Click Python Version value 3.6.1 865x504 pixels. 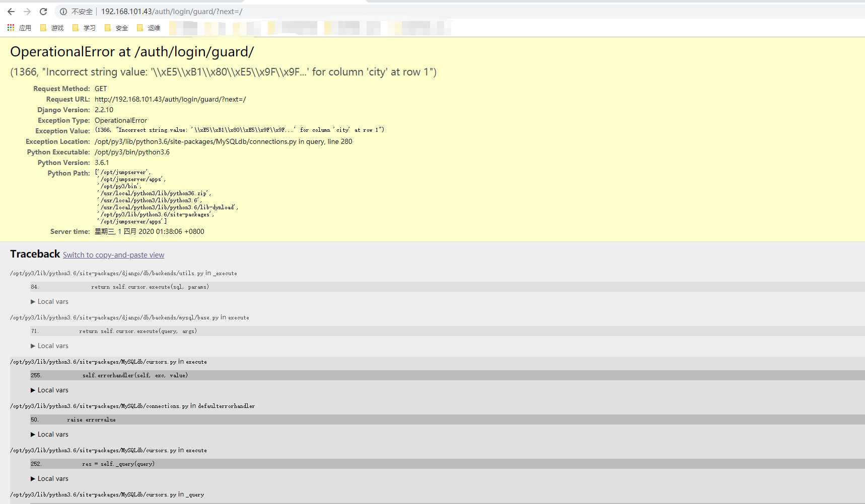coord(102,162)
